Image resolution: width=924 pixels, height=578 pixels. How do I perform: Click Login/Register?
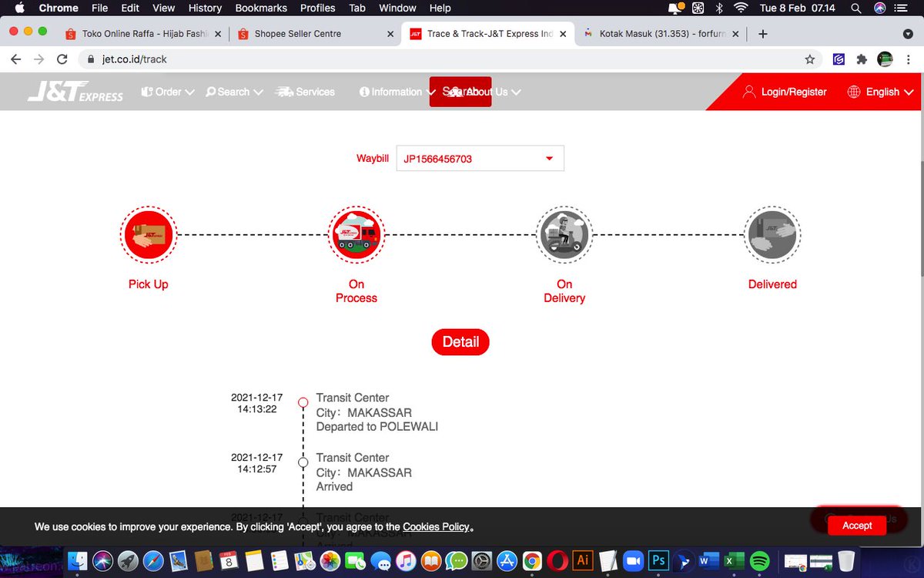point(785,92)
